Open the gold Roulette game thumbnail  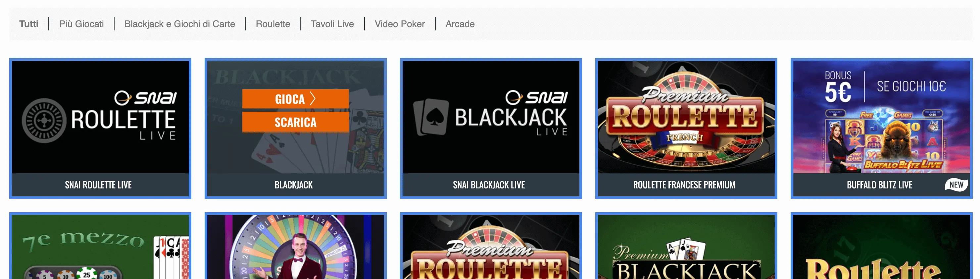coord(881,247)
